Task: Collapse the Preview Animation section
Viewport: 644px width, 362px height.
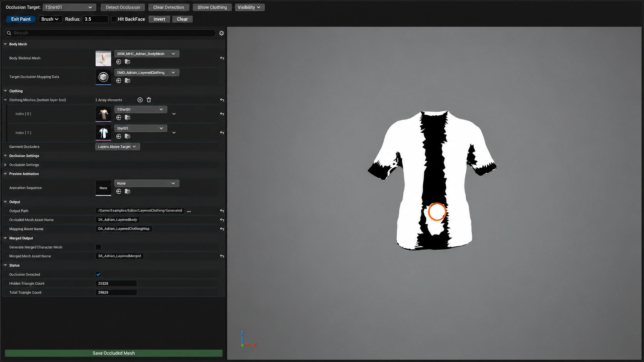Action: point(5,174)
